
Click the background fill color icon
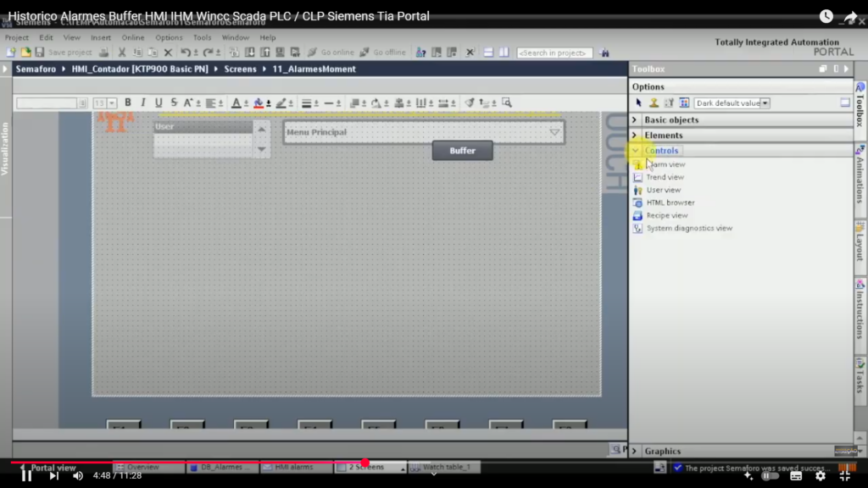click(259, 103)
